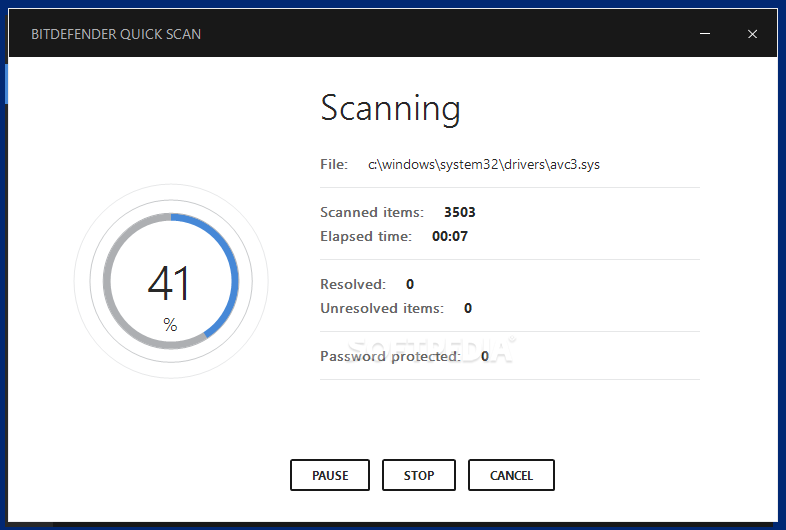Click the Scanned items value 3503
The image size is (786, 530).
coord(460,212)
